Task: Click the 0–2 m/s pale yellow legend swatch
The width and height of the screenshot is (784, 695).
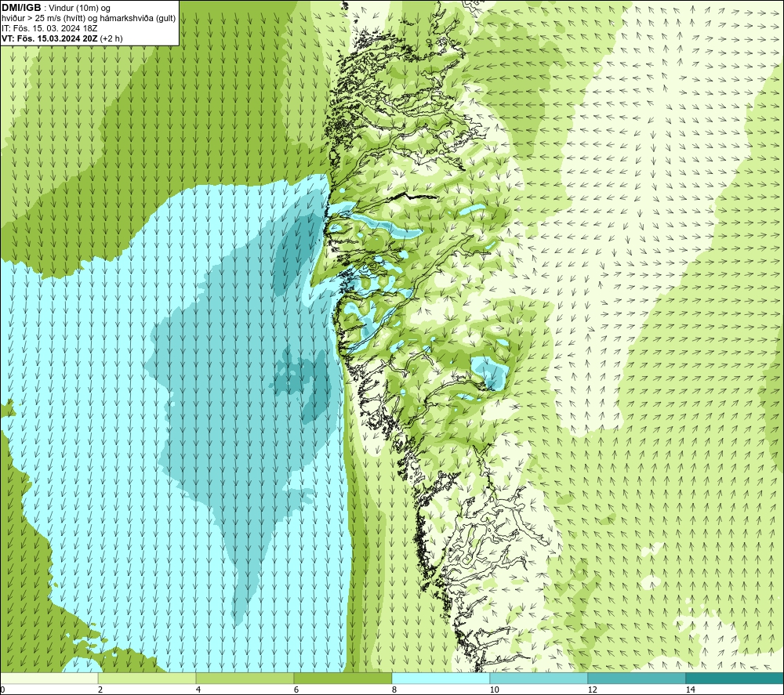Action: 49,679
